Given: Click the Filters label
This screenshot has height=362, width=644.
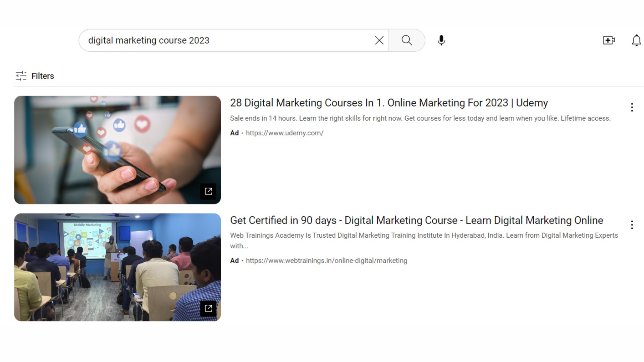Looking at the screenshot, I should [x=43, y=76].
